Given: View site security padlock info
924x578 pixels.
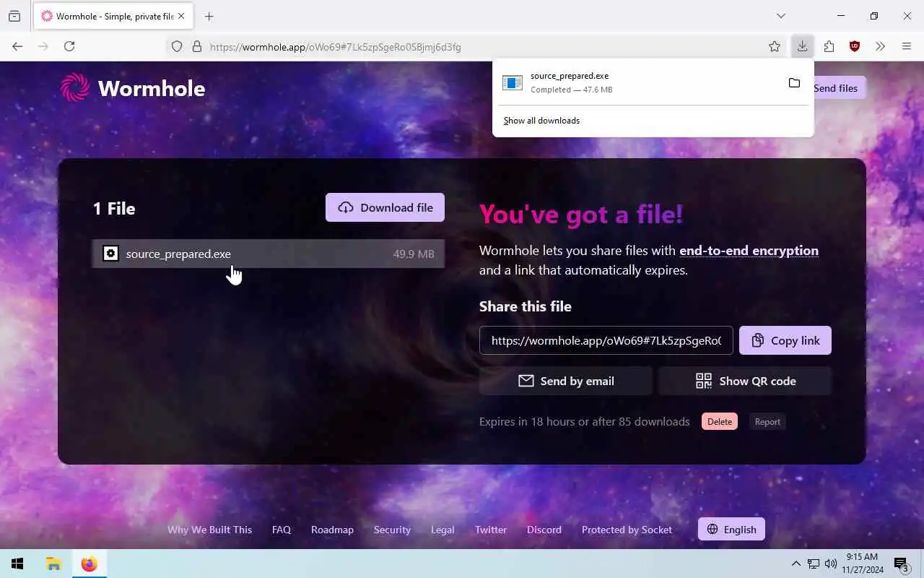Looking at the screenshot, I should (196, 47).
